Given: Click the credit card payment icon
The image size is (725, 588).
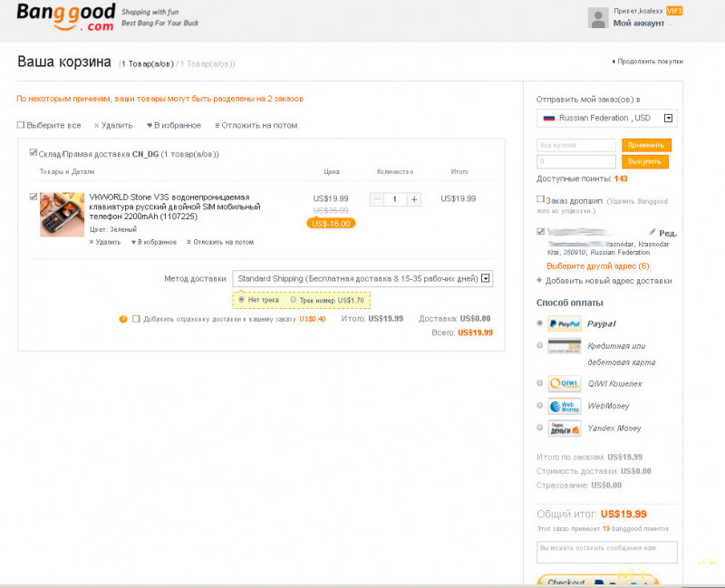Looking at the screenshot, I should point(565,346).
